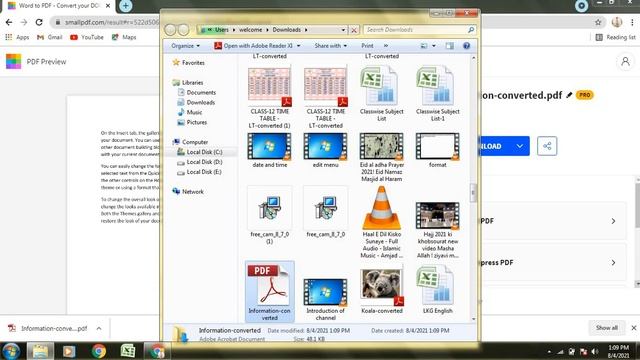Image resolution: width=640 pixels, height=360 pixels.
Task: Select Libraries in navigation pane
Action: [188, 82]
